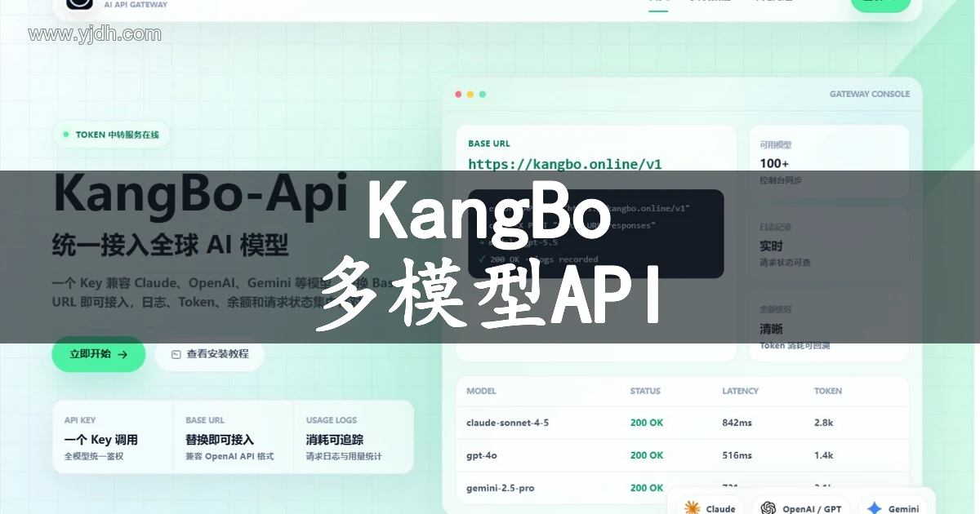Click the OpenAI / GPT logo icon
This screenshot has height=514, width=980.
click(x=768, y=507)
